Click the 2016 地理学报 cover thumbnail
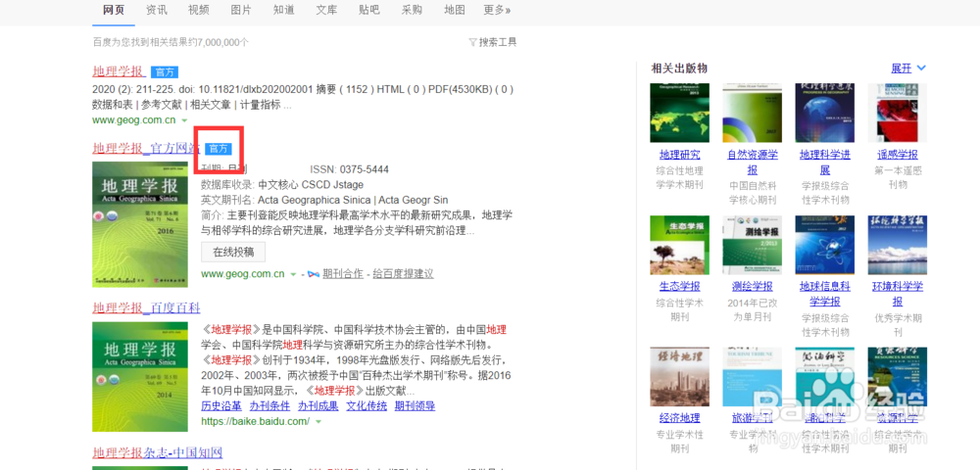 (x=140, y=224)
